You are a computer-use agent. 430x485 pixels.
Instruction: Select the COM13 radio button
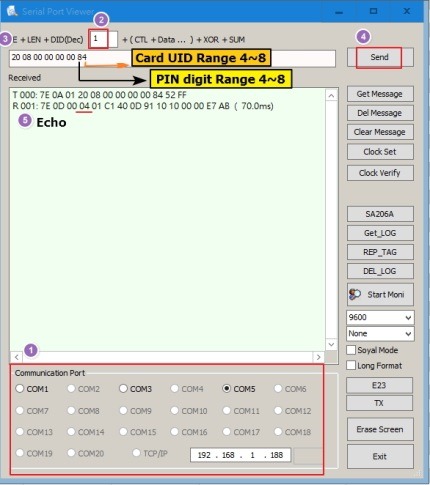point(20,432)
